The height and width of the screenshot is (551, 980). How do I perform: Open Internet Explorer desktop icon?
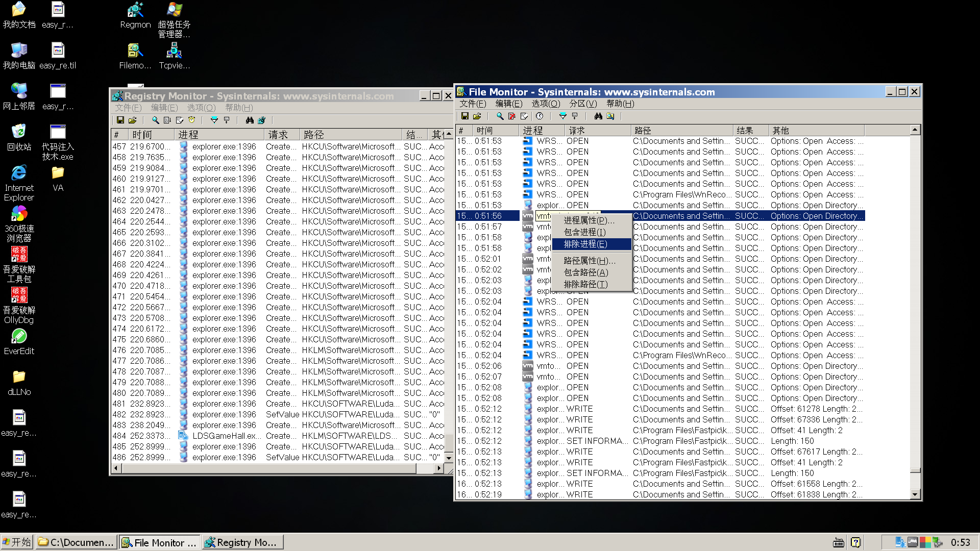pos(19,183)
